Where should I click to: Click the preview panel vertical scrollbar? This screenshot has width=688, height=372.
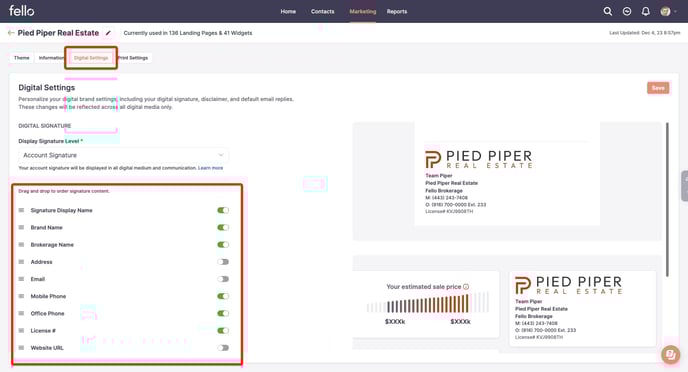point(668,200)
